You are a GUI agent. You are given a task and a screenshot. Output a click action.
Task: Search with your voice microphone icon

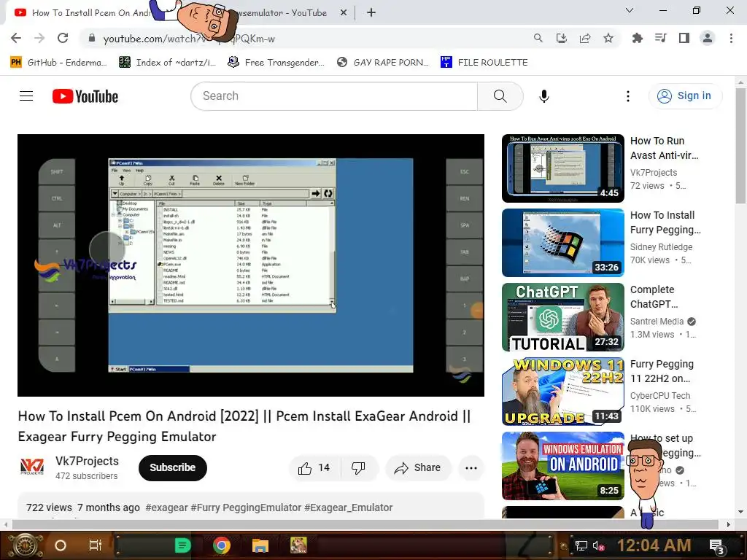pyautogui.click(x=544, y=96)
